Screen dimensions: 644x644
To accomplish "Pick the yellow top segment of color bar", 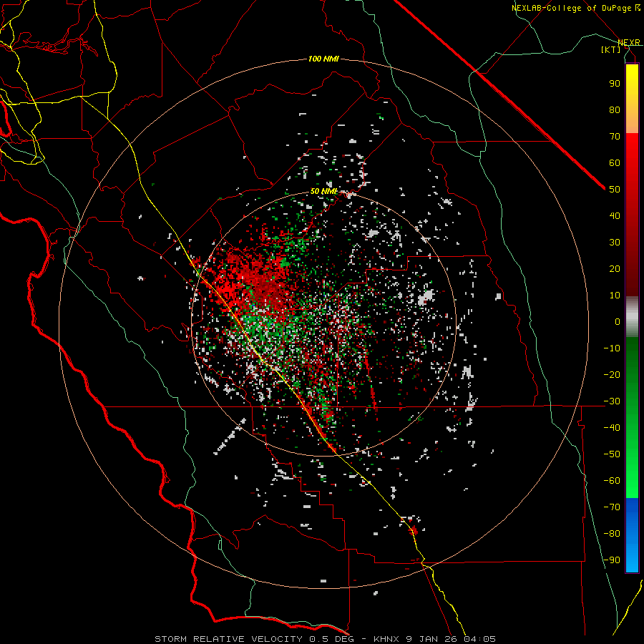I will pyautogui.click(x=632, y=99).
